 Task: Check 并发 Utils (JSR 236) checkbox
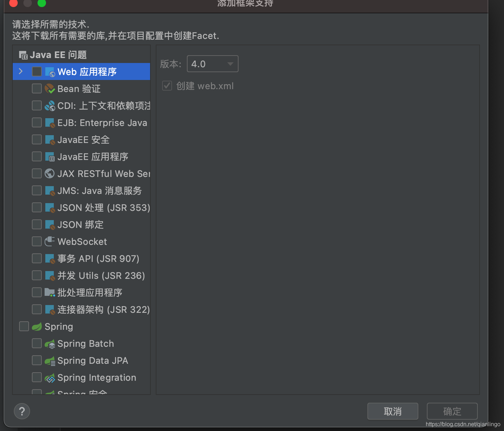(37, 276)
